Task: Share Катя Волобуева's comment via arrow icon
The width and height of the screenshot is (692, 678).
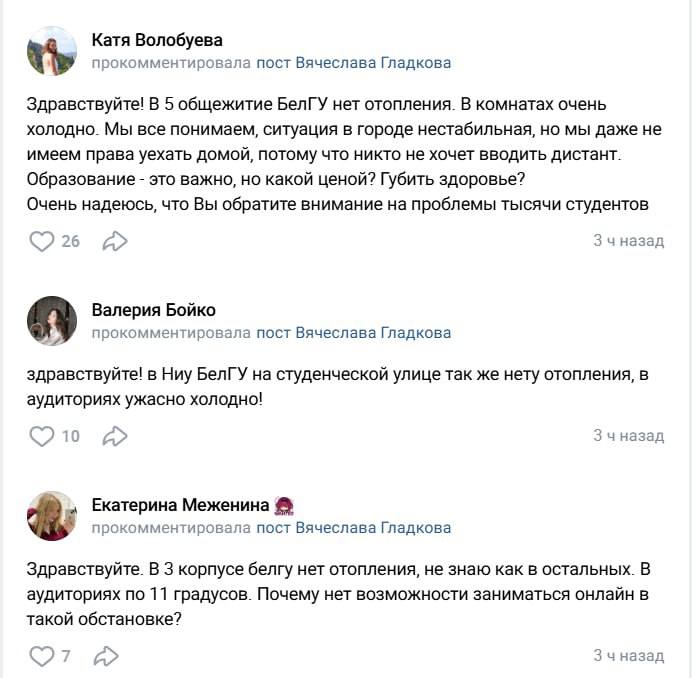Action: (115, 241)
